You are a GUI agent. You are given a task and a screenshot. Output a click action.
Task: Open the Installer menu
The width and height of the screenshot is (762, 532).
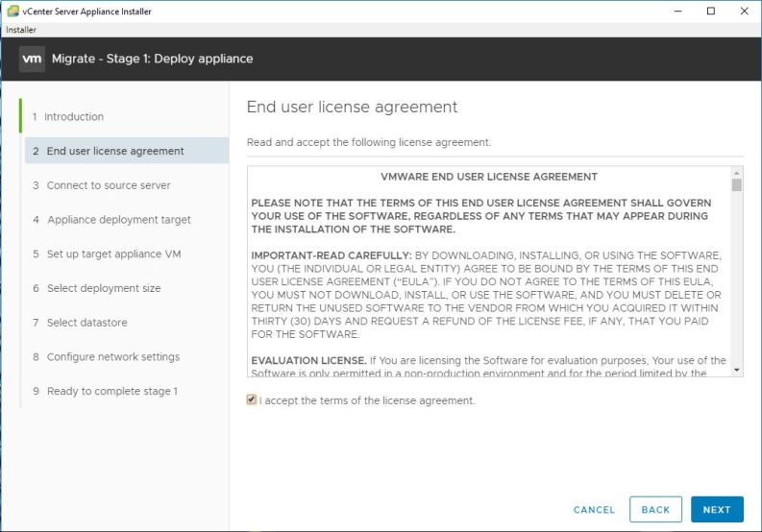click(21, 30)
